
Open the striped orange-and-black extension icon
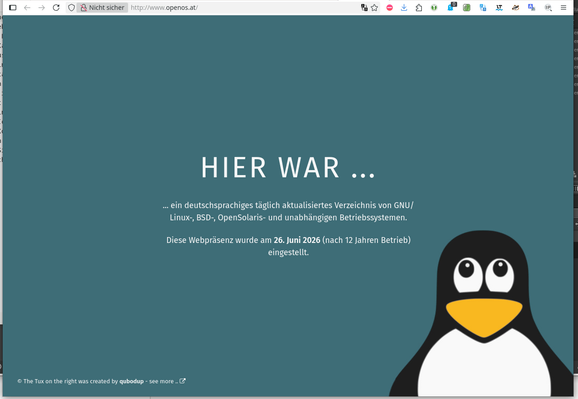click(515, 7)
